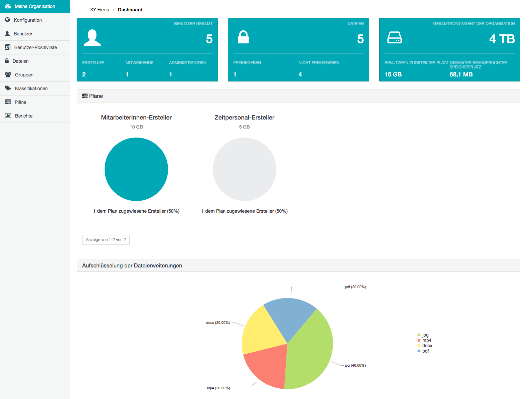Select Dateien in the sidebar menu
This screenshot has height=399, width=532.
35,61
